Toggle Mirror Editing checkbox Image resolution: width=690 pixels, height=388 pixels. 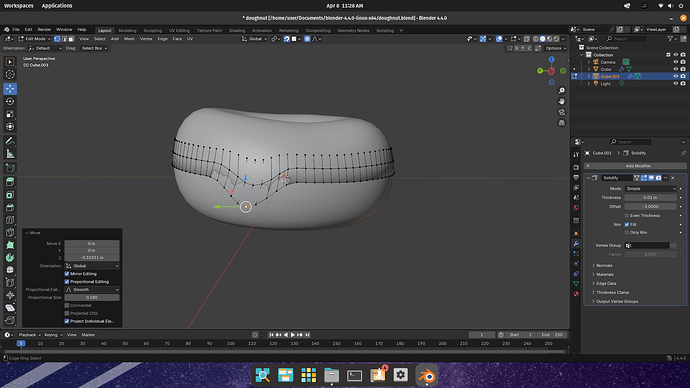(67, 274)
